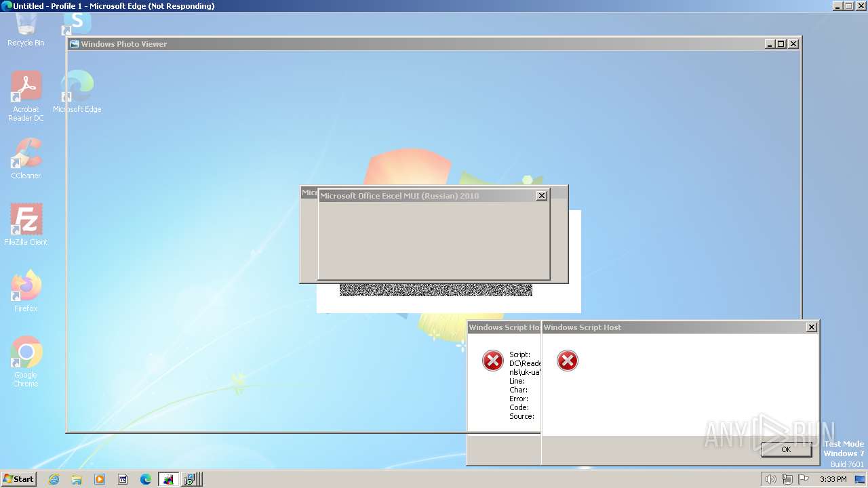The height and width of the screenshot is (488, 868).
Task: Click the 'Script:' label in back dialog
Action: click(520, 354)
